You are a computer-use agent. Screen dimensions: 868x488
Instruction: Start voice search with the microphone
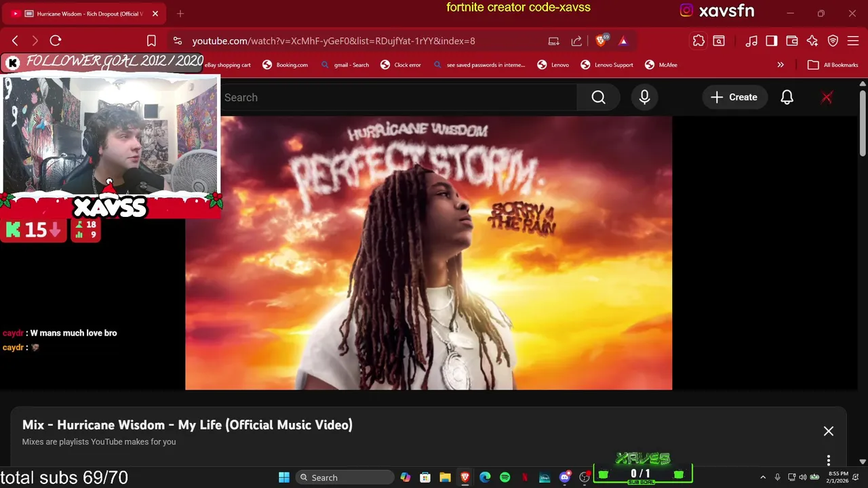pos(644,98)
